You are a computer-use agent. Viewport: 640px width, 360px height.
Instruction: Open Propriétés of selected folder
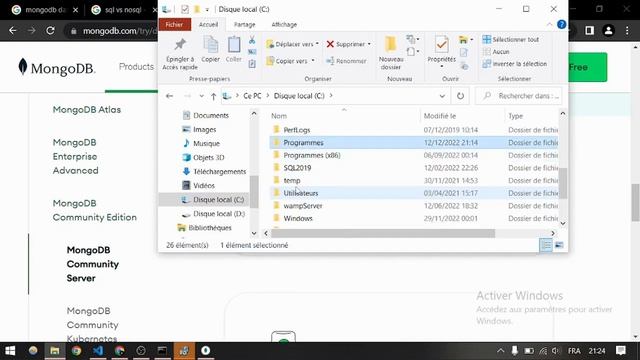click(x=441, y=50)
